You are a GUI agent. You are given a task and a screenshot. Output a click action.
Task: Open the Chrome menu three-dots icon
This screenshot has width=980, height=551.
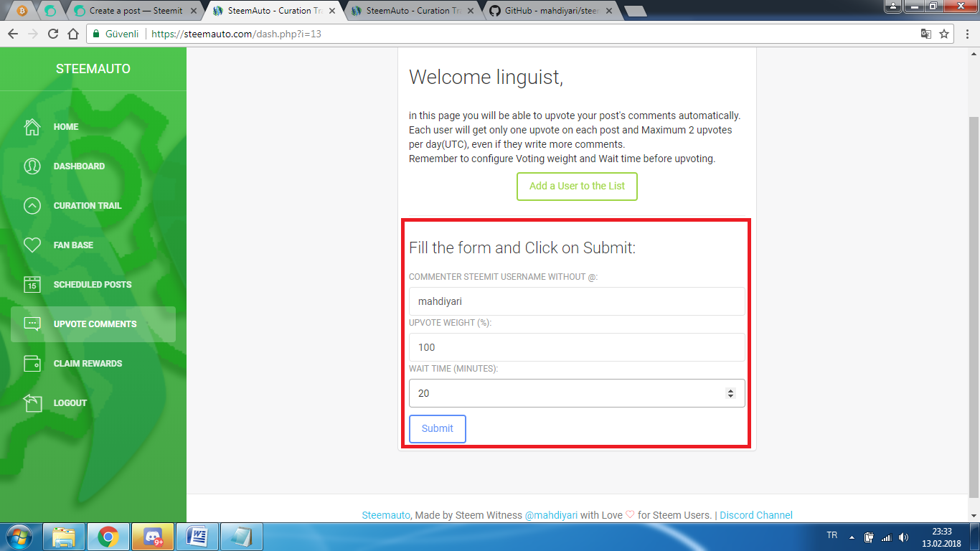(x=968, y=34)
